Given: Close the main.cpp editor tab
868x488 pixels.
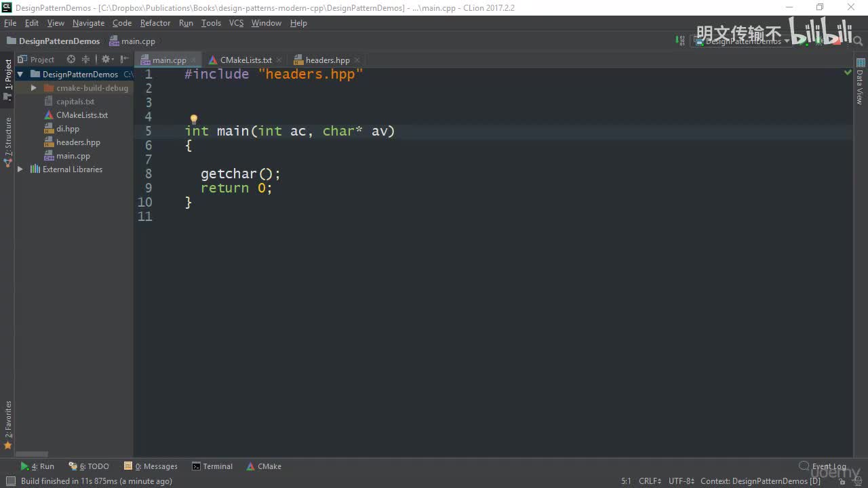Looking at the screenshot, I should [194, 60].
